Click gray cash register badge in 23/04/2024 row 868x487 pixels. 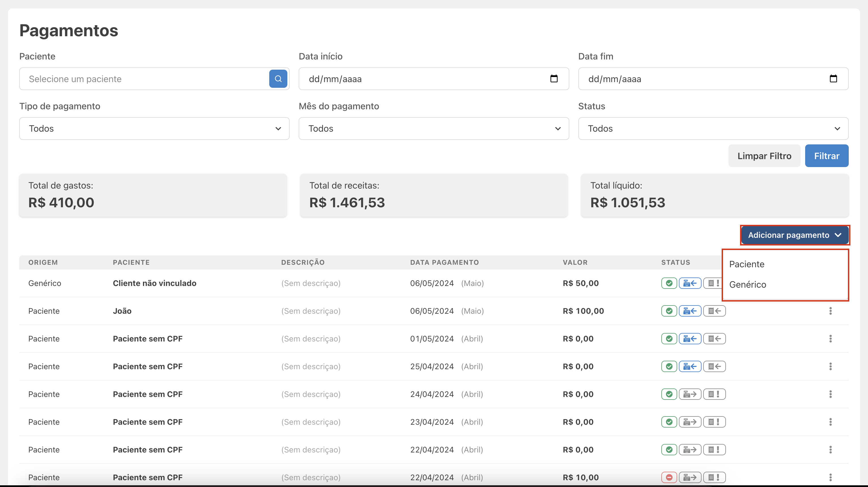(690, 422)
